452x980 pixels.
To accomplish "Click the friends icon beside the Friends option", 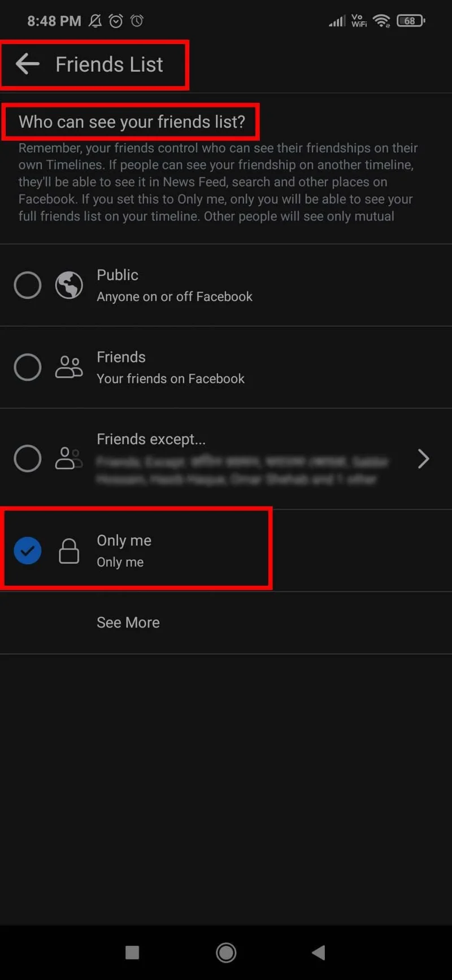I will click(69, 367).
